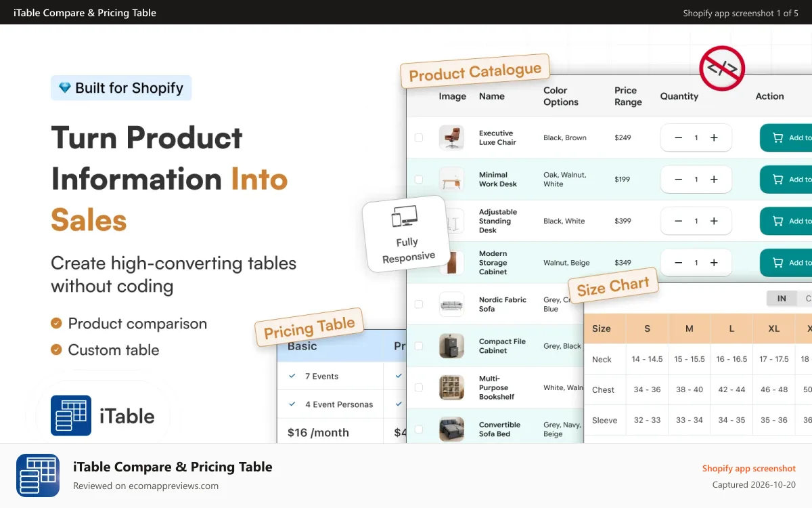Tick the checkbox for Multi-Purpose Bookshelf
The image size is (812, 508).
tap(419, 387)
